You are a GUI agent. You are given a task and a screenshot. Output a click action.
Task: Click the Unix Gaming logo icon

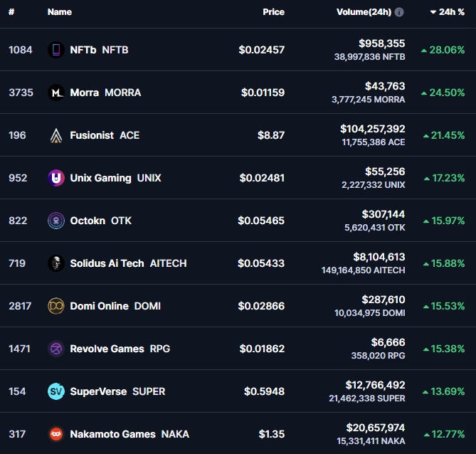tap(56, 178)
